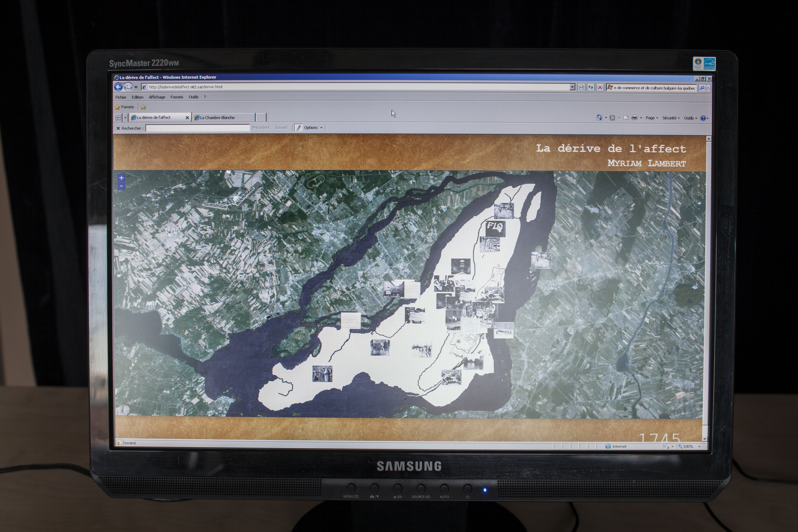Screen dimensions: 798x532
Task: Close the La dérive de l'affect tab
Action: (x=187, y=118)
